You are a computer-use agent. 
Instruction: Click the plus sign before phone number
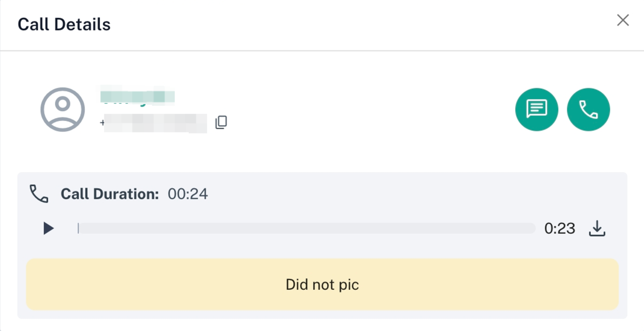point(102,123)
